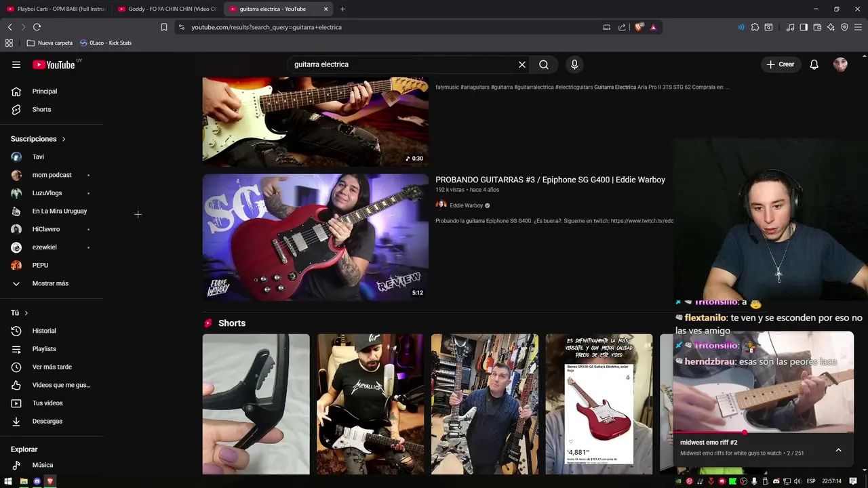
Task: Open the Ibanez red guitar Shorts thumbnail
Action: pos(599,404)
